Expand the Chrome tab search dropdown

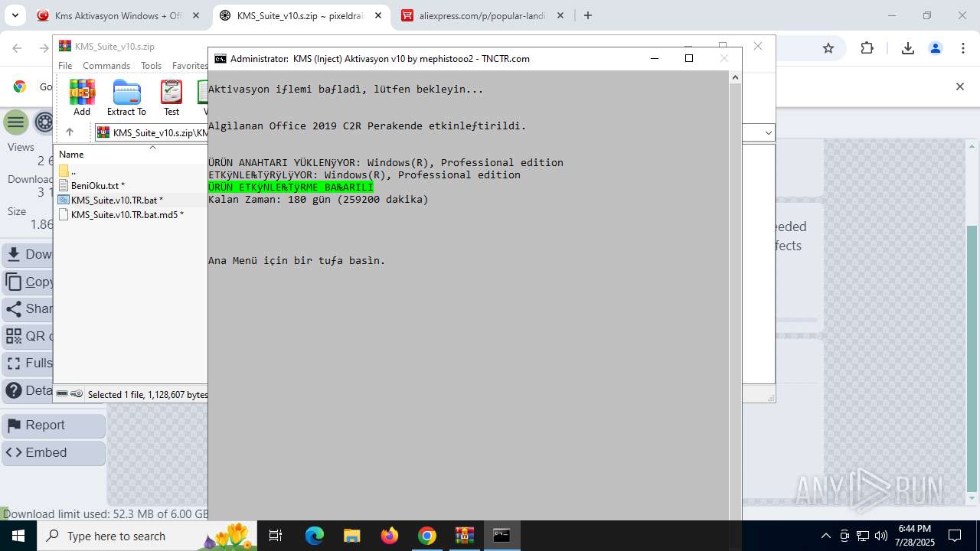coord(15,15)
